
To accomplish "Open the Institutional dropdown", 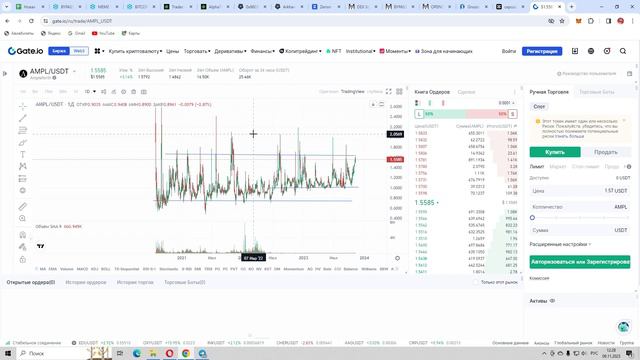I will pyautogui.click(x=360, y=51).
